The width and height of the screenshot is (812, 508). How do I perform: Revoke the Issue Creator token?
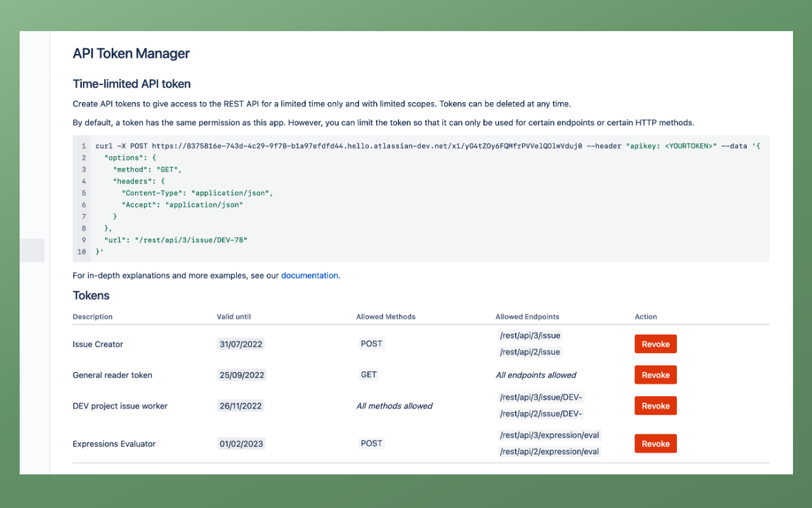point(655,344)
